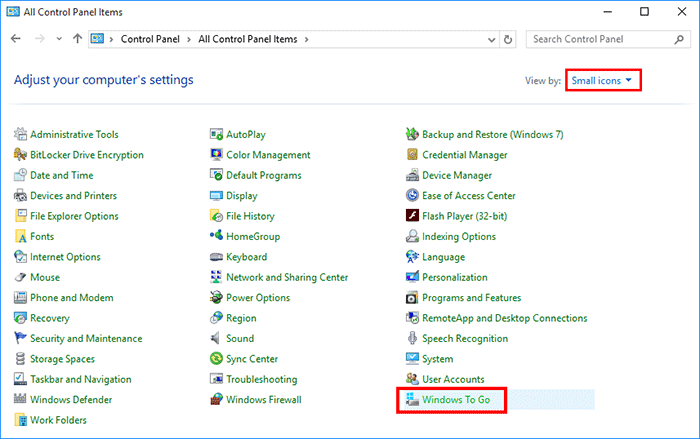Open the Windows Defender link
The image size is (700, 439).
pos(71,399)
